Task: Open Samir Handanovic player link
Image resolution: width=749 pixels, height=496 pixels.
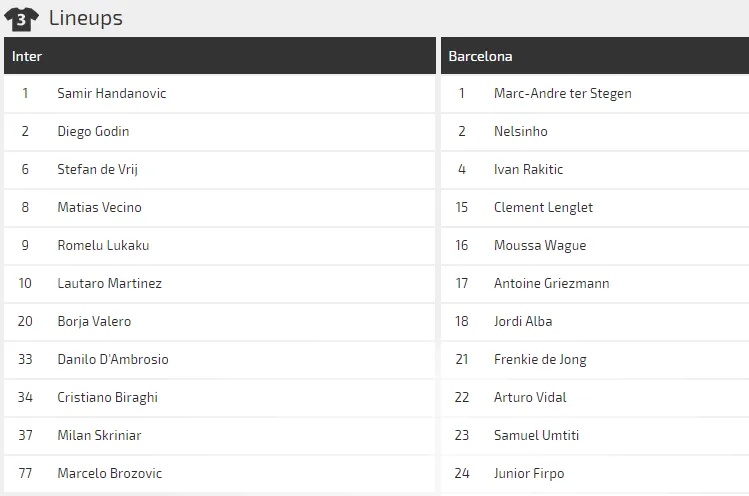Action: click(x=111, y=93)
